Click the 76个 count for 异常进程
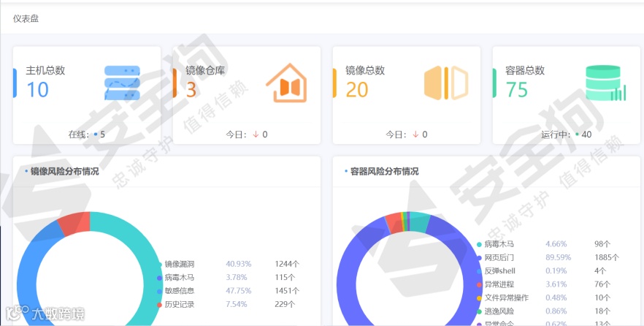644x326 pixels. point(602,284)
